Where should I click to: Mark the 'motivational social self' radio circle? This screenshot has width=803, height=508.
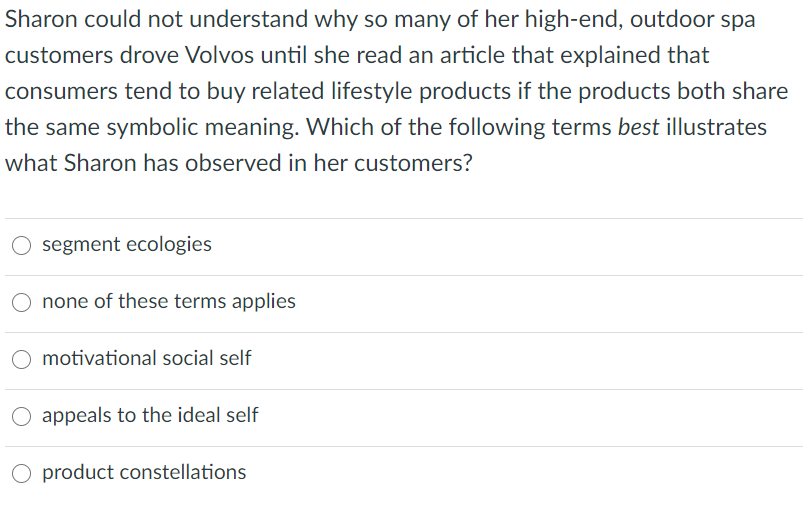(x=22, y=359)
